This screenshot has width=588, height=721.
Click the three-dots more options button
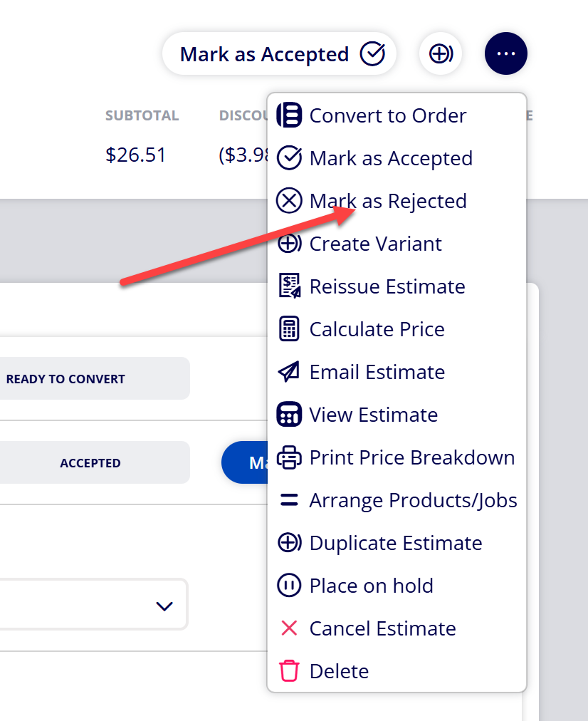point(505,53)
